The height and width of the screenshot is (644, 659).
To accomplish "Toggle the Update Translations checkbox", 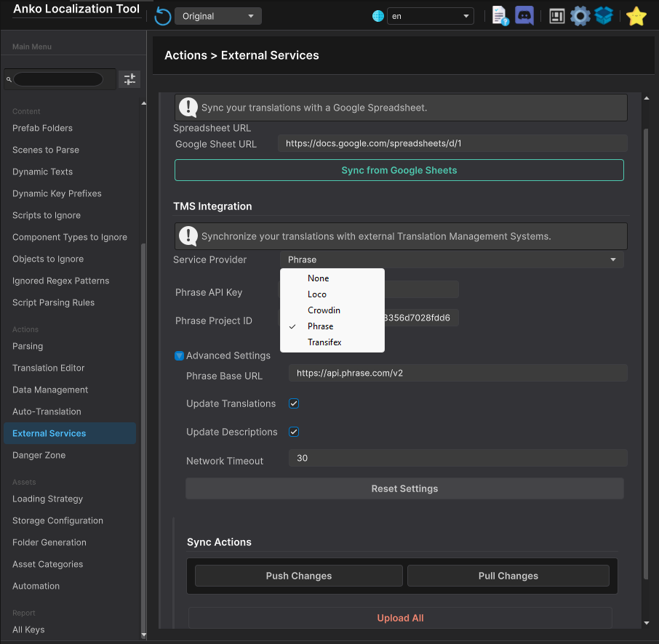I will (x=294, y=403).
